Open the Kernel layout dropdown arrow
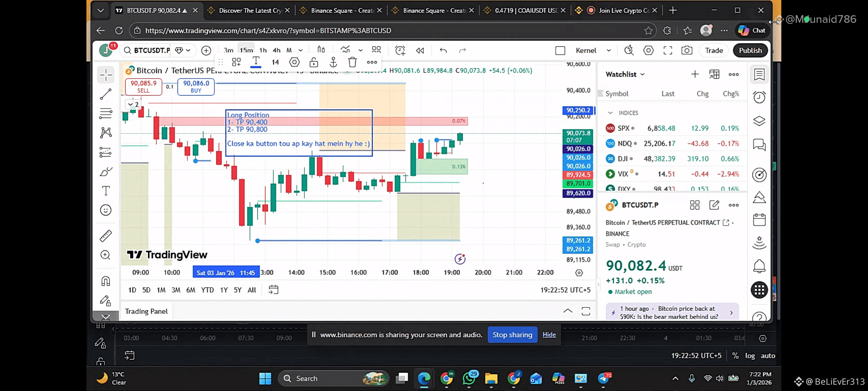Image resolution: width=868 pixels, height=391 pixels. [x=609, y=50]
